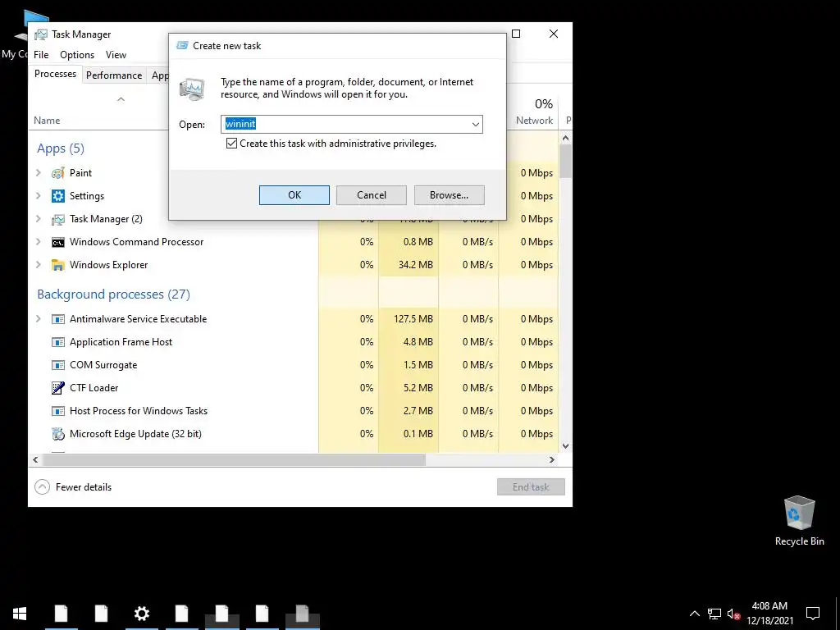Click the Task Manager title bar icon

41,34
